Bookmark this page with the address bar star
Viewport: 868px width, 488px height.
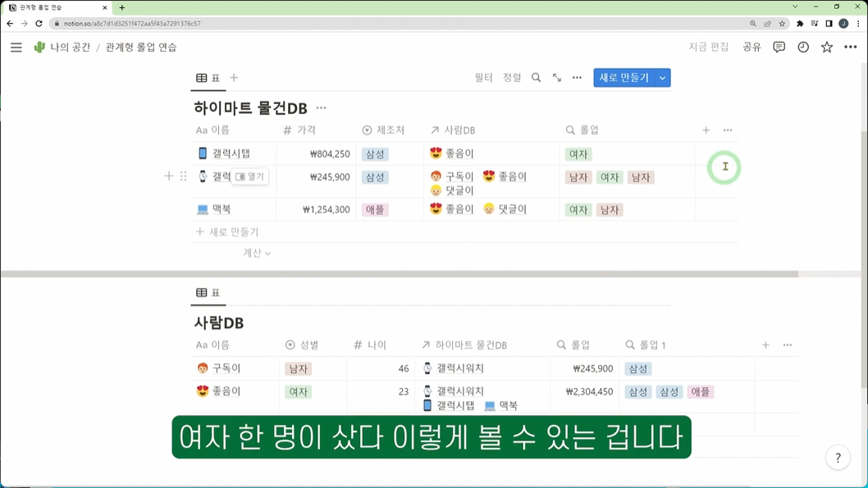[782, 23]
